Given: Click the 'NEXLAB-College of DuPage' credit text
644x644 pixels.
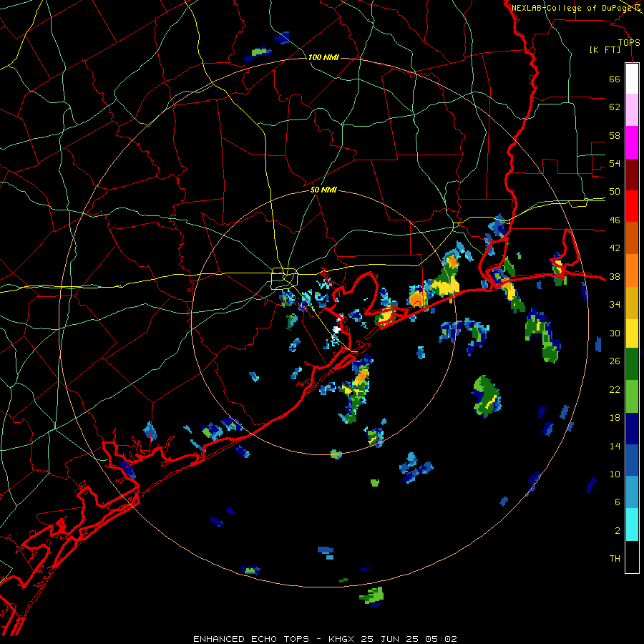Looking at the screenshot, I should click(x=572, y=8).
